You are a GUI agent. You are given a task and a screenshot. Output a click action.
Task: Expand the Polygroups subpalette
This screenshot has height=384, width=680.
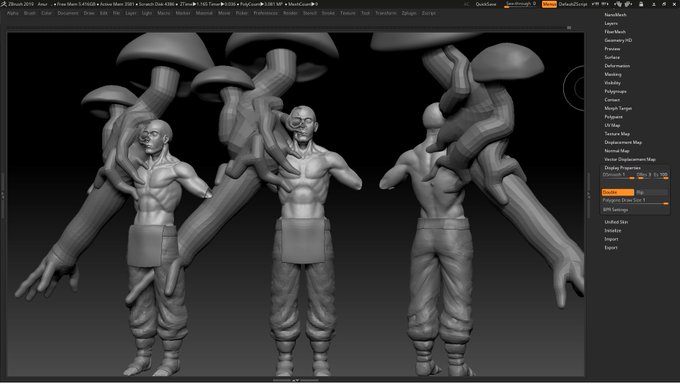pos(615,92)
